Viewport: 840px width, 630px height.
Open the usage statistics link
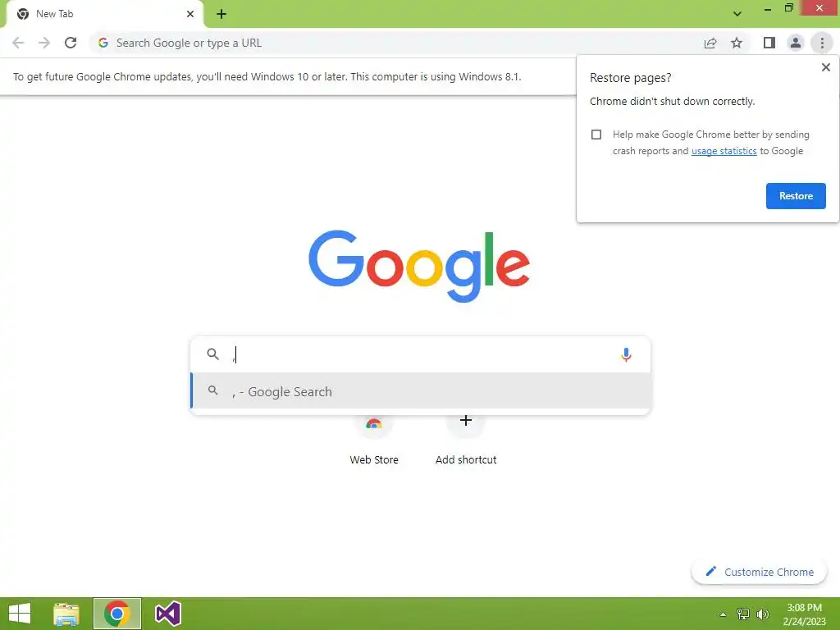point(724,151)
